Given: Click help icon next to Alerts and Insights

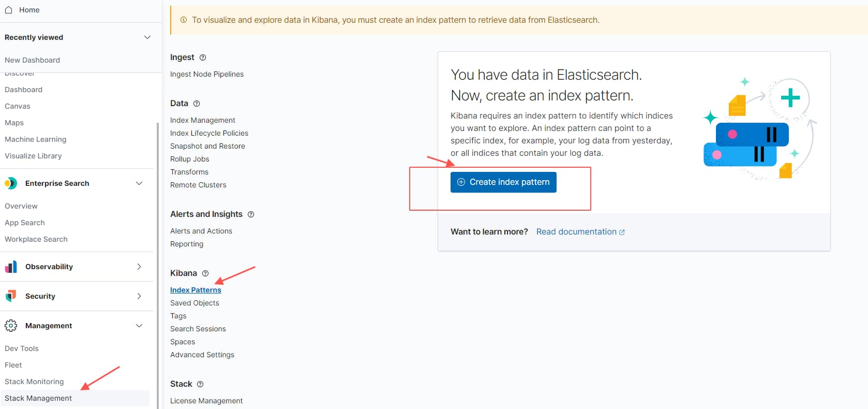Looking at the screenshot, I should (x=251, y=214).
